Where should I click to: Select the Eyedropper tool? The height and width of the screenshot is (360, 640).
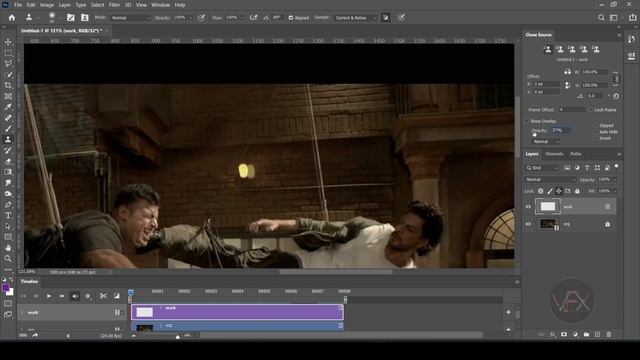point(8,107)
